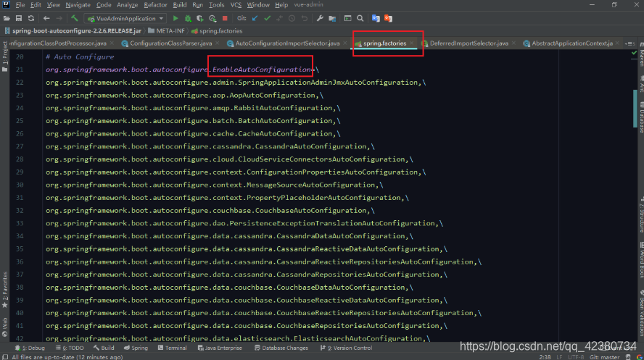This screenshot has width=644, height=360.
Task: Open the TODO tool window
Action: 70,348
